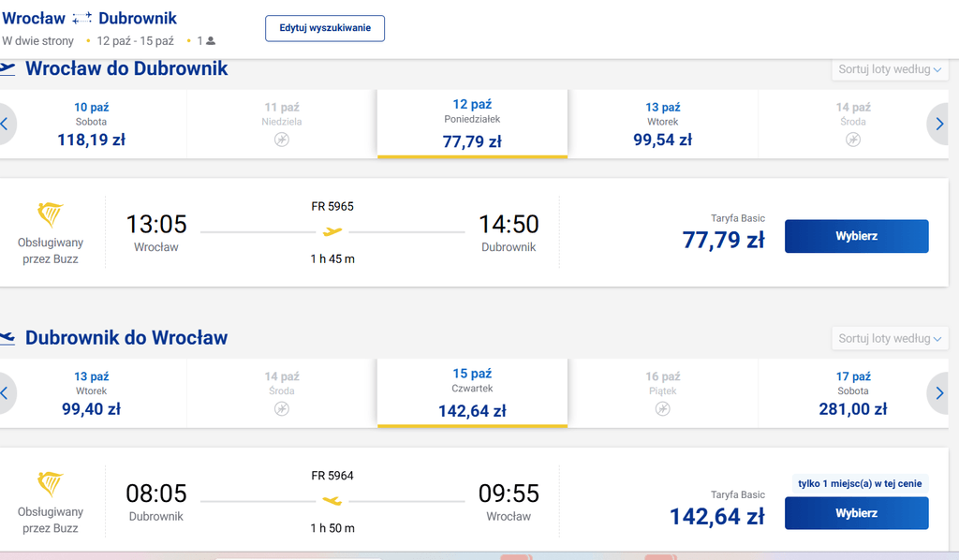The image size is (959, 560).
Task: Click Wybierz for the 142,64 zł flight
Action: (x=856, y=513)
